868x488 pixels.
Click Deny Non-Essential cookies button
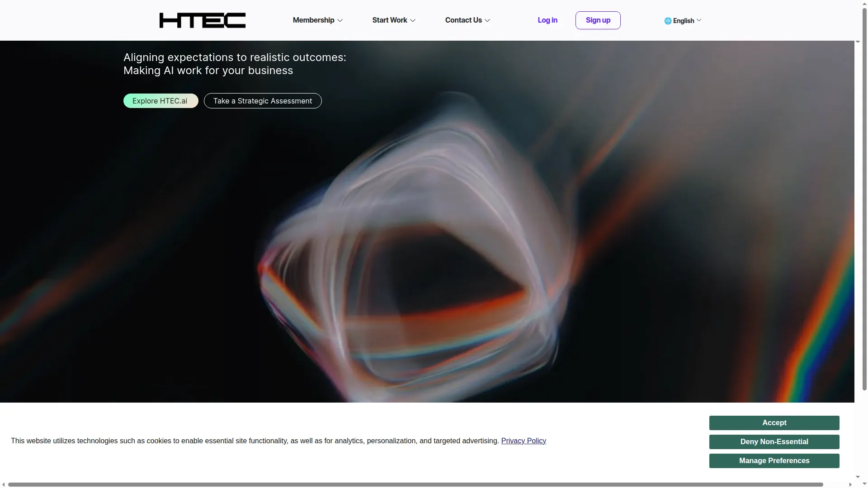pos(774,442)
